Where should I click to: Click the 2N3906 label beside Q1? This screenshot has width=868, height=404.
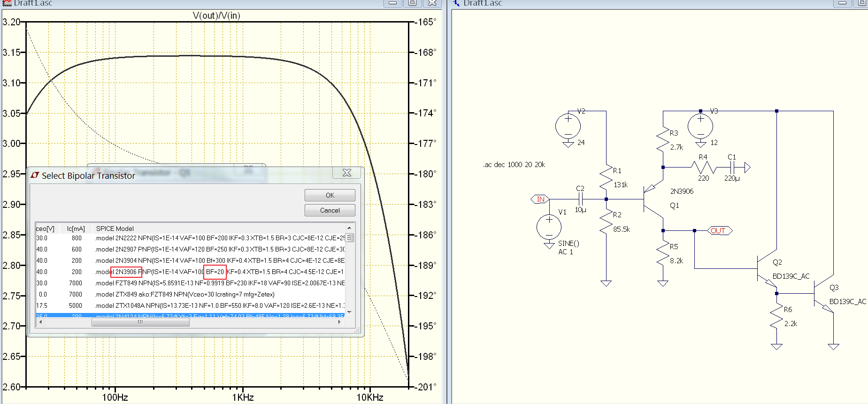[x=682, y=191]
